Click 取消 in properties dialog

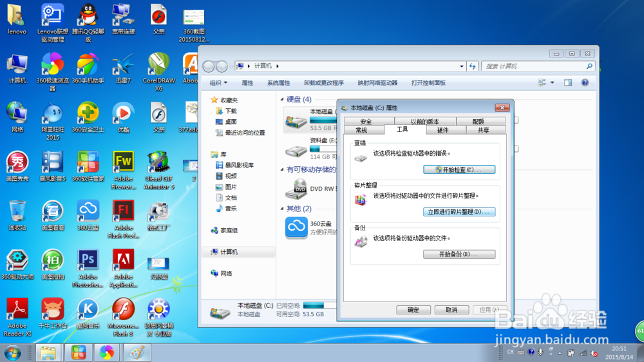[x=452, y=310]
